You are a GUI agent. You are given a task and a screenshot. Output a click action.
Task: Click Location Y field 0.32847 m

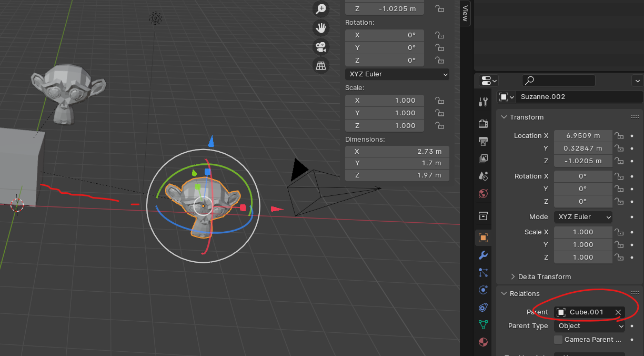click(x=583, y=149)
